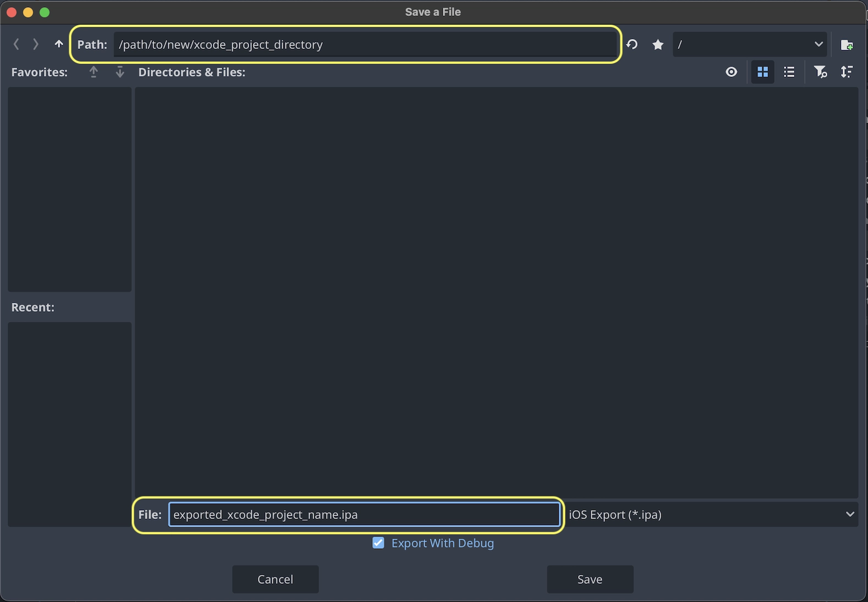Image resolution: width=868 pixels, height=602 pixels.
Task: Click the File name input field
Action: (x=364, y=515)
